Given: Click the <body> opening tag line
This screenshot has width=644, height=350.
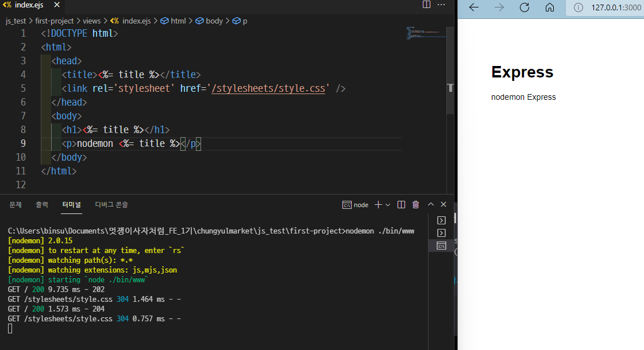Looking at the screenshot, I should tap(67, 116).
